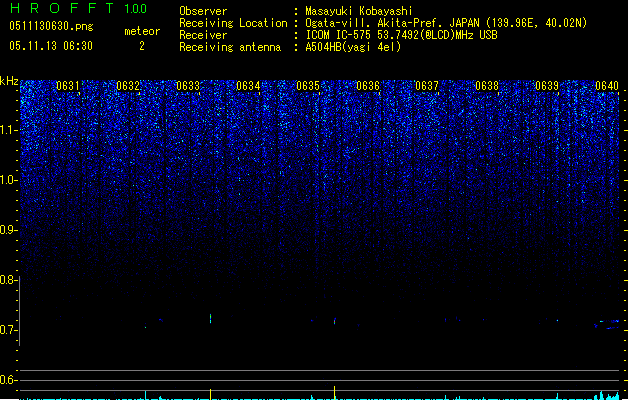The height and width of the screenshot is (400, 629).
Task: Click the 0637 time marker
Action: point(427,86)
